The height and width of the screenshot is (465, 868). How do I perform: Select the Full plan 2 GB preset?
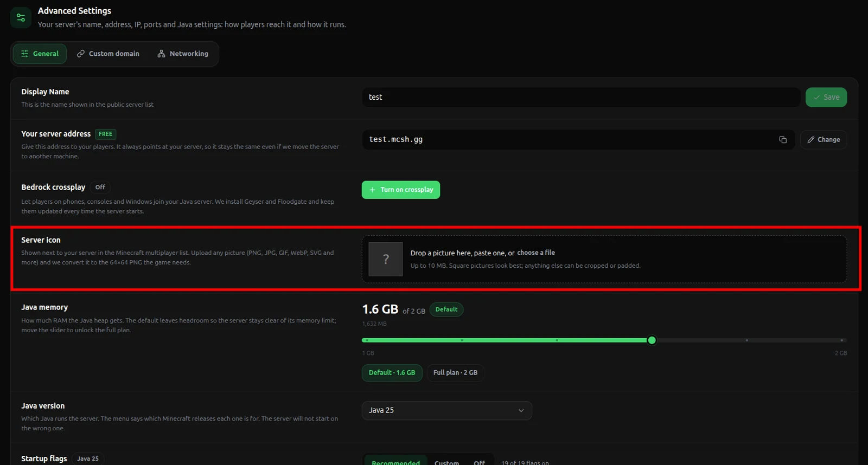click(455, 373)
